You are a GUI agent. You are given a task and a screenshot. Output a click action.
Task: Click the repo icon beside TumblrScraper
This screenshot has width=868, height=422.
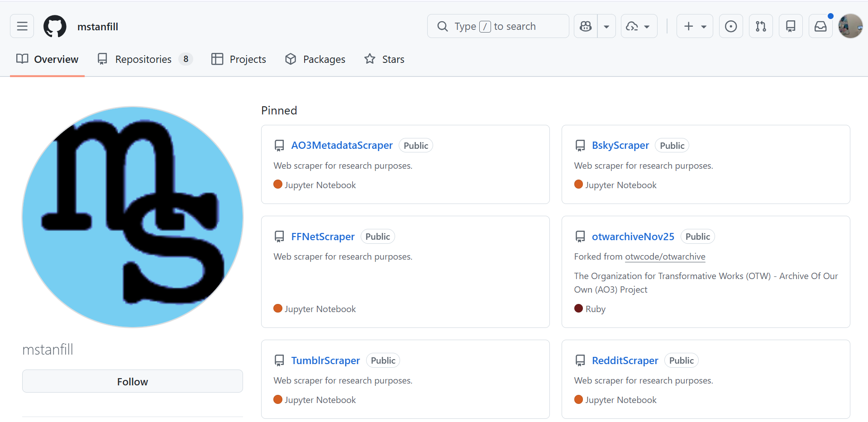279,360
